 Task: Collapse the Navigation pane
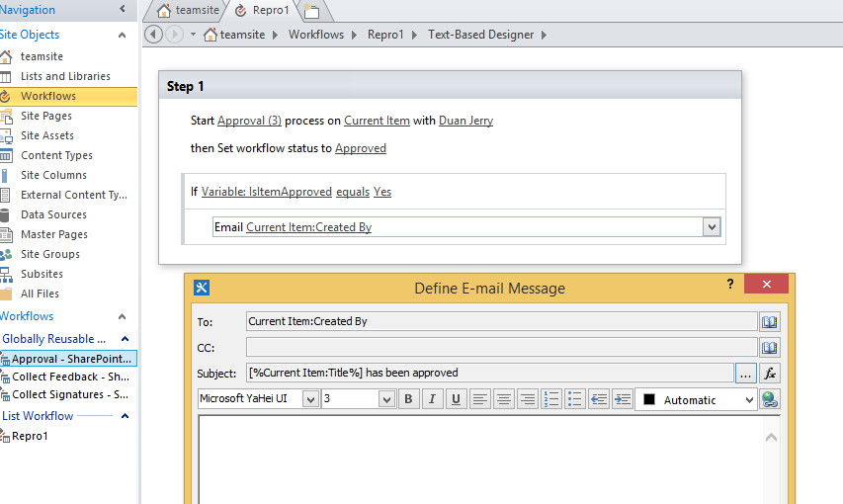[x=123, y=9]
